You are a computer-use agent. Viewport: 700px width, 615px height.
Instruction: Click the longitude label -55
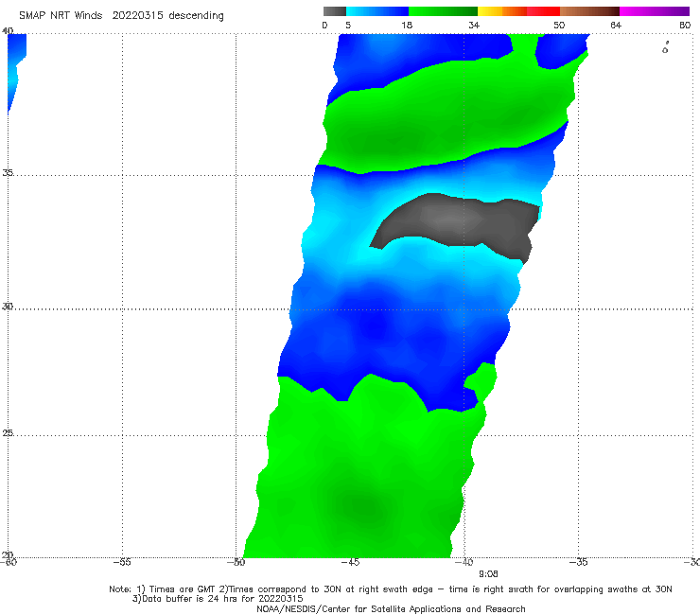click(x=122, y=562)
